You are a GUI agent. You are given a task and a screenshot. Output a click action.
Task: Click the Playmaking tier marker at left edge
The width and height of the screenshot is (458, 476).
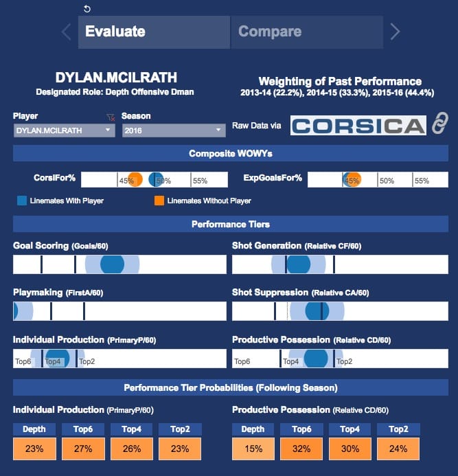pos(15,311)
